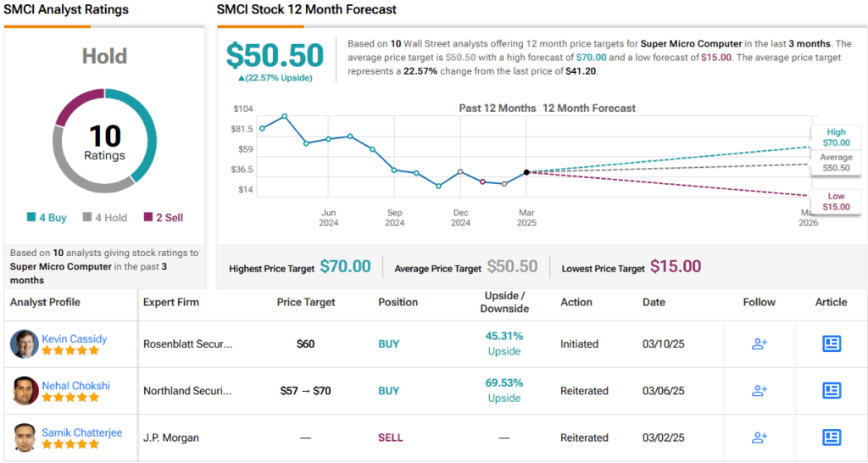The height and width of the screenshot is (463, 868).
Task: Open Samik Chatterjee analyst profile link
Action: pyautogui.click(x=82, y=432)
